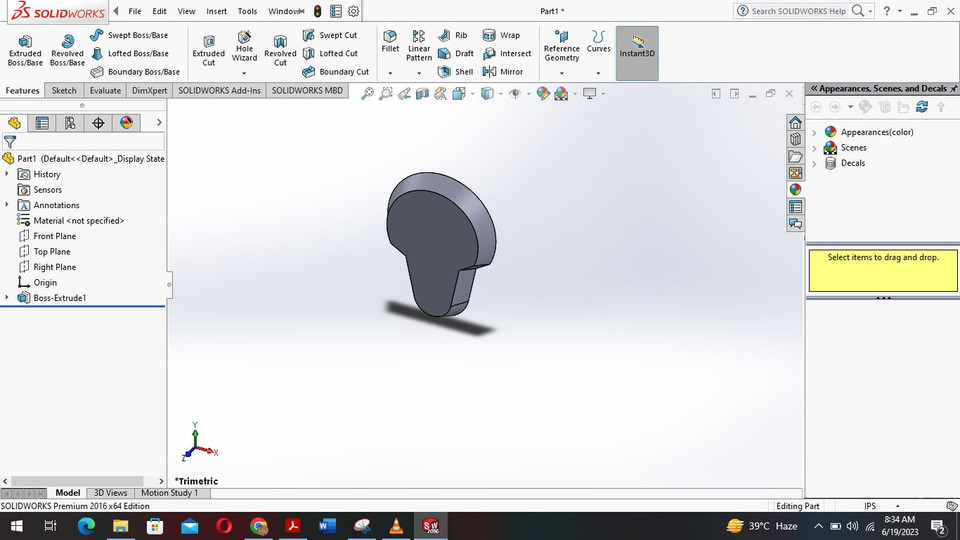Open the FeatureManager design tree tab
The height and width of the screenshot is (540, 960).
tap(14, 123)
